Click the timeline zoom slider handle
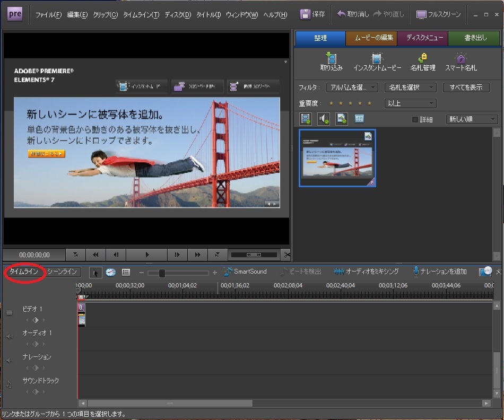The width and height of the screenshot is (504, 420). tap(162, 273)
